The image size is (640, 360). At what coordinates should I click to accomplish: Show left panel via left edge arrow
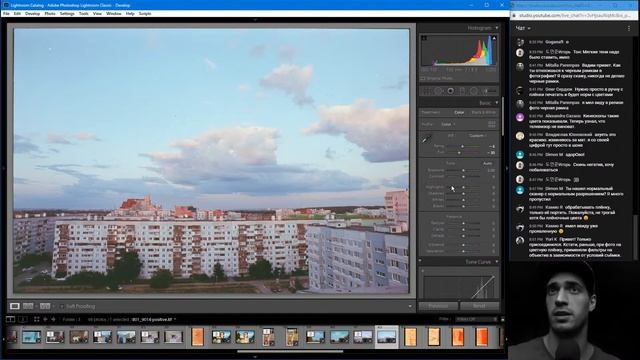click(x=3, y=168)
